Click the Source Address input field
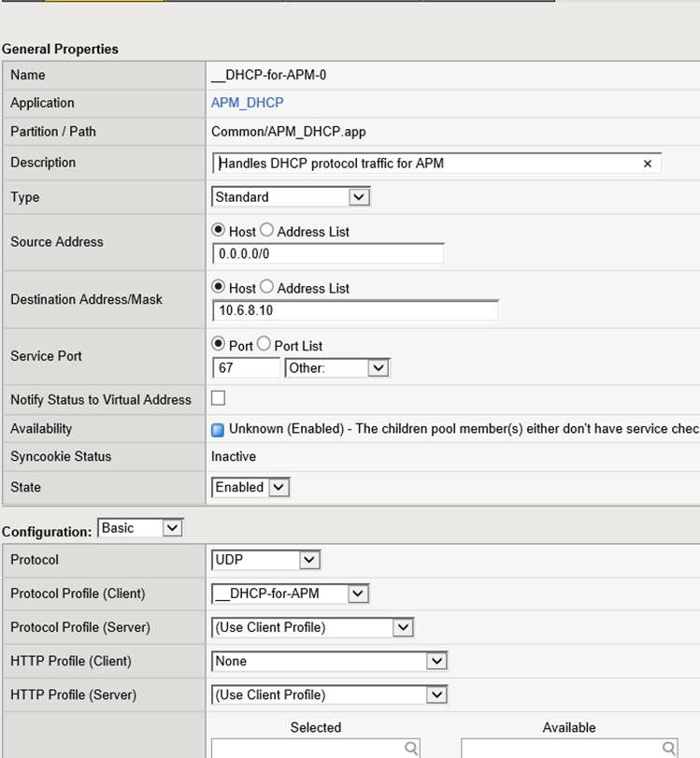Image resolution: width=700 pixels, height=758 pixels. tap(327, 253)
